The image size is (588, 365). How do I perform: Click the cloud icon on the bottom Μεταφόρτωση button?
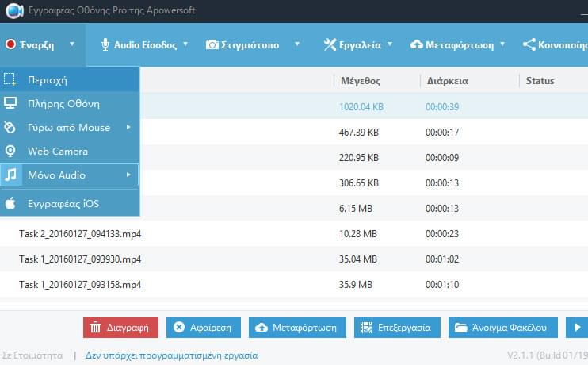(262, 328)
